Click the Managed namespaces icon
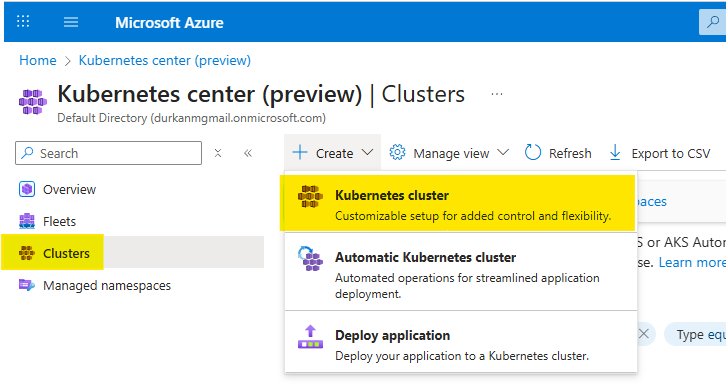726x386 pixels. coord(27,285)
